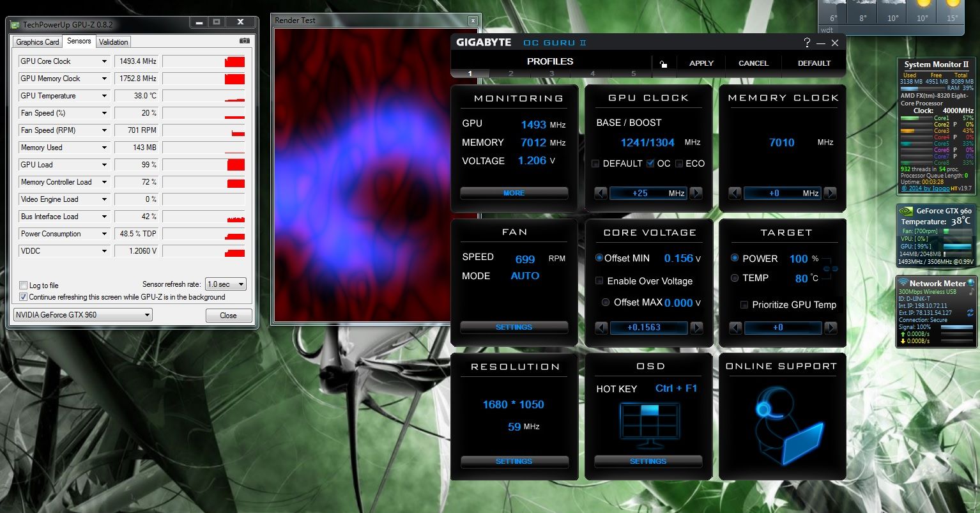Image resolution: width=980 pixels, height=513 pixels.
Task: Increase memory clock offset with right arrow
Action: pyautogui.click(x=831, y=193)
